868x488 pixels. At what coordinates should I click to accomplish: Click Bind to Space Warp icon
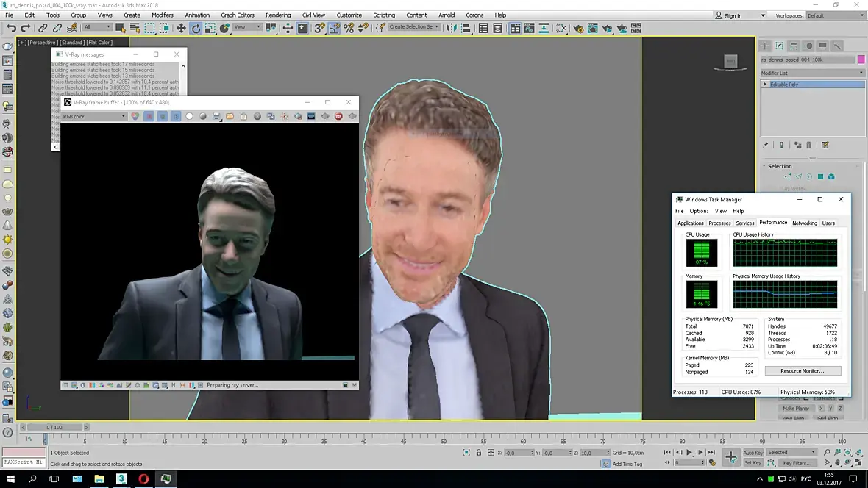72,28
